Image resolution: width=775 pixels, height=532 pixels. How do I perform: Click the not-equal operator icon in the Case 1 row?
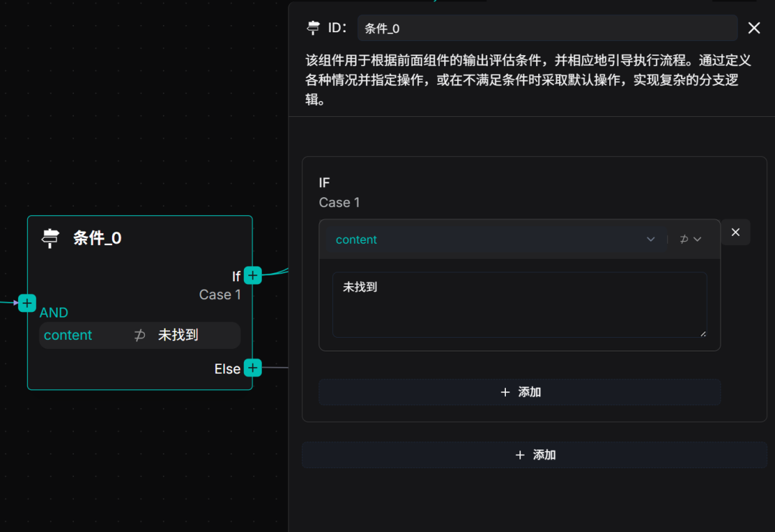click(x=682, y=239)
